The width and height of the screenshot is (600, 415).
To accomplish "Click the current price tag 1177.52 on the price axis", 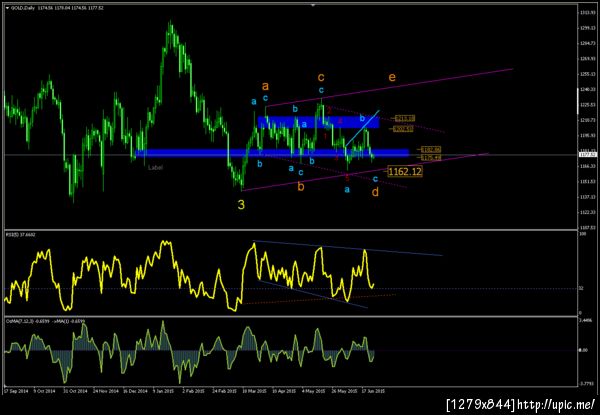I will click(588, 155).
